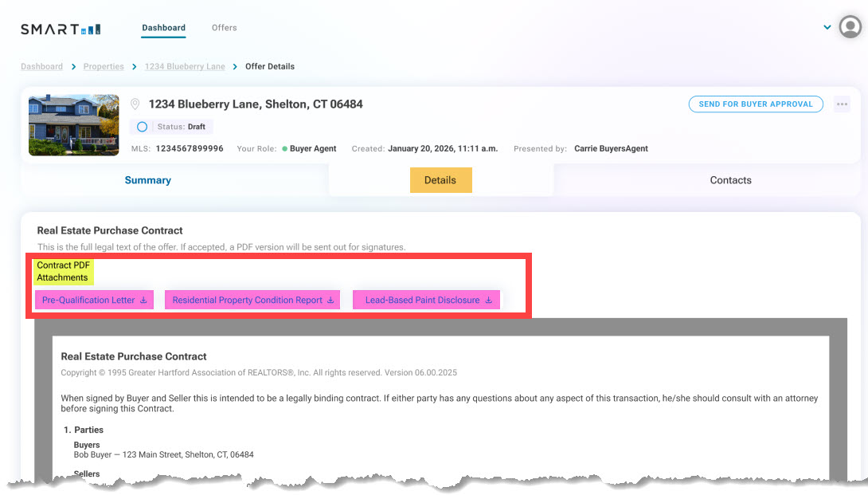Image resolution: width=868 pixels, height=495 pixels.
Task: Go to Properties breadcrumb link
Action: click(104, 66)
